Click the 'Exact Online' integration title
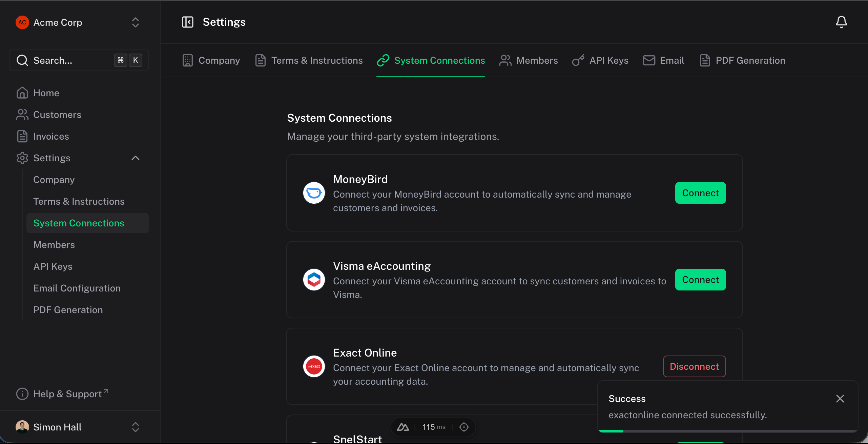 [365, 353]
